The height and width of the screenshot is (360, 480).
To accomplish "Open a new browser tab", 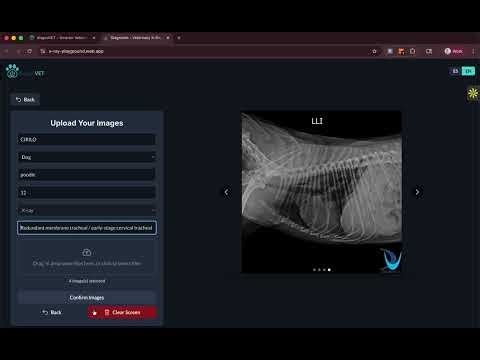I will click(x=179, y=38).
